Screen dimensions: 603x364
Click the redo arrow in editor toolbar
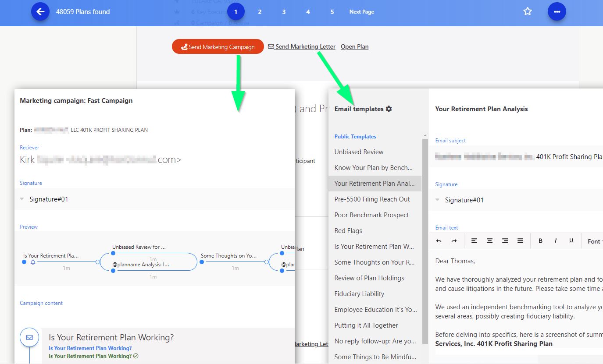click(454, 241)
